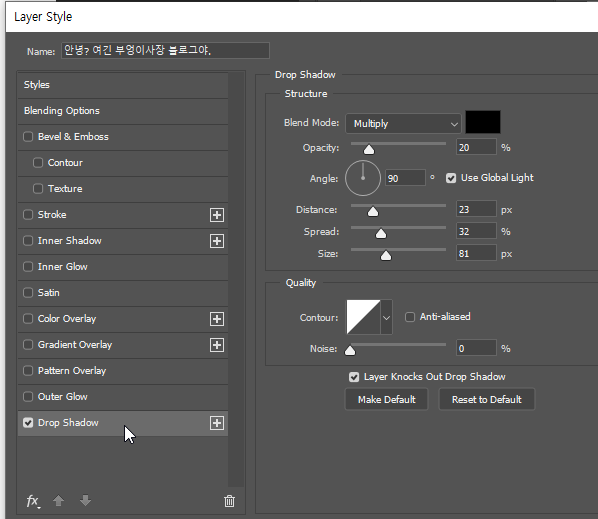Click the effects list scrollbar

click(x=236, y=279)
